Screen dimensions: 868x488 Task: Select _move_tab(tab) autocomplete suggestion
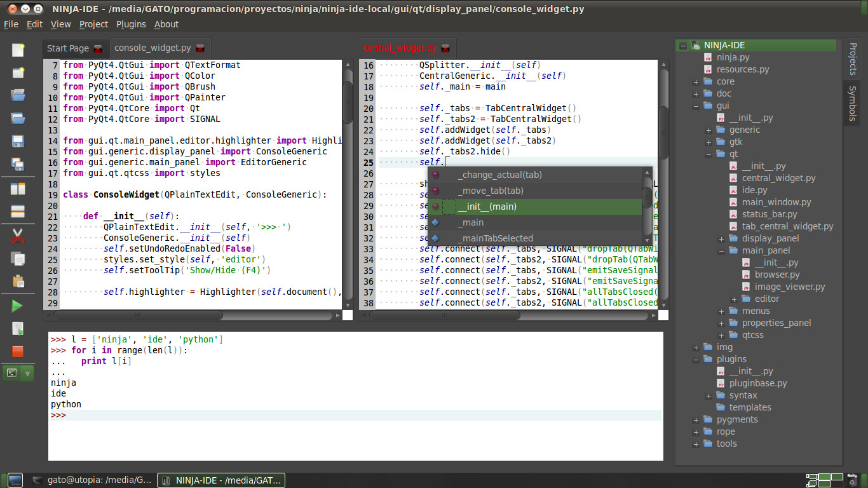point(534,191)
